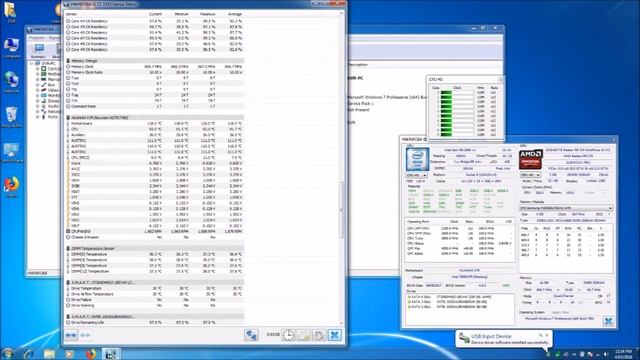Click the logging sheet icon next to the clock
Screen dimensions: 640x360
[x=303, y=335]
